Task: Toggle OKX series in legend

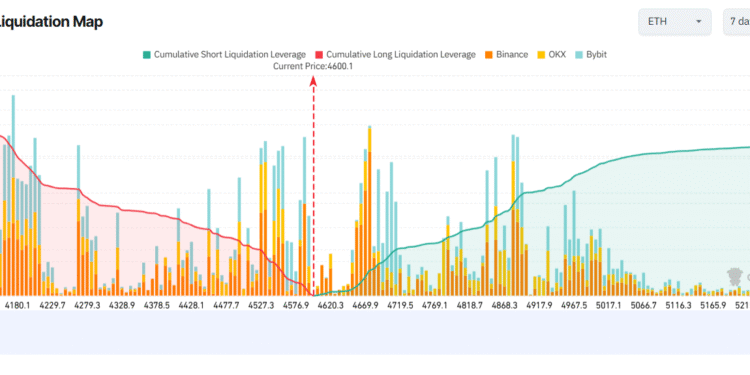Action: [551, 55]
